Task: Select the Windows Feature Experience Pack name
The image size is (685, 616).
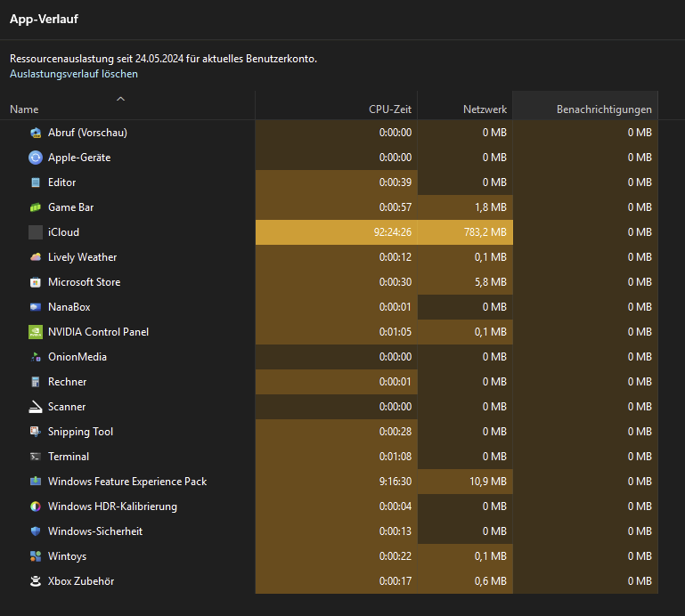Action: [x=127, y=481]
